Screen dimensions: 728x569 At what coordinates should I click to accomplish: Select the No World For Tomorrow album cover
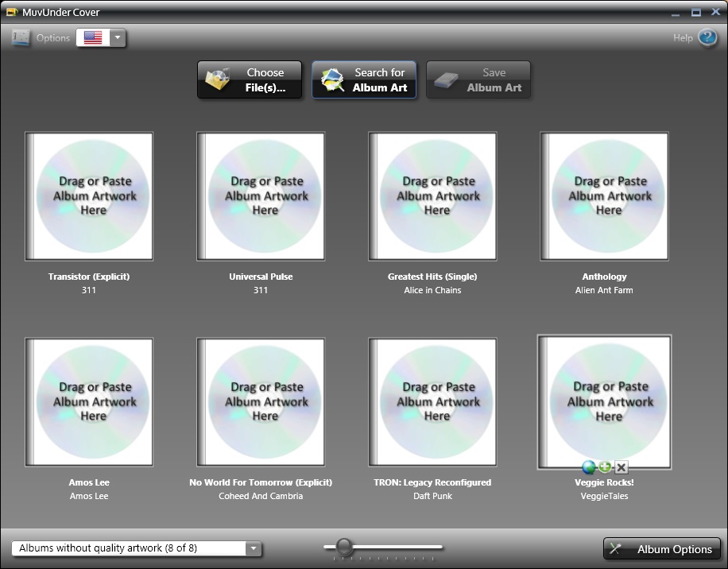pyautogui.click(x=261, y=402)
